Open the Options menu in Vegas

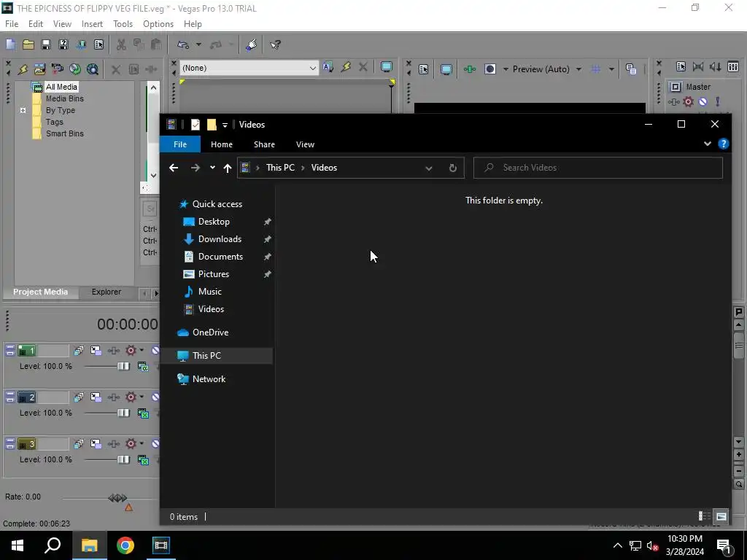tap(158, 24)
